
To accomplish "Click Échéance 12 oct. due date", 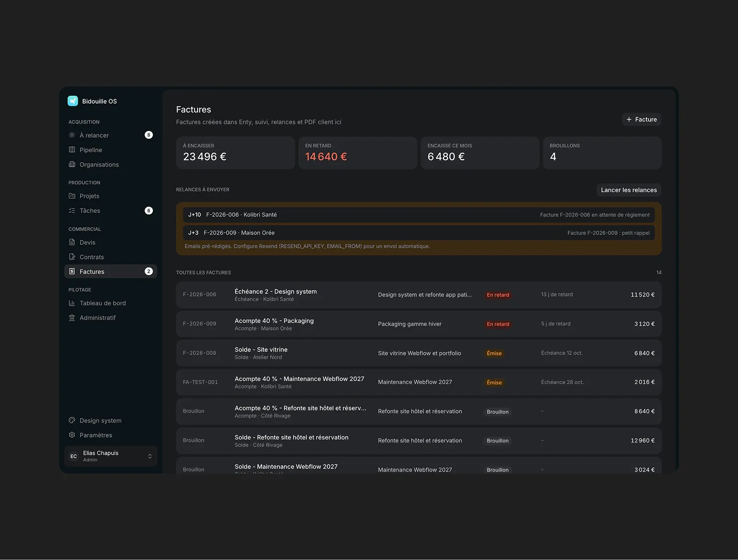I will pyautogui.click(x=561, y=353).
